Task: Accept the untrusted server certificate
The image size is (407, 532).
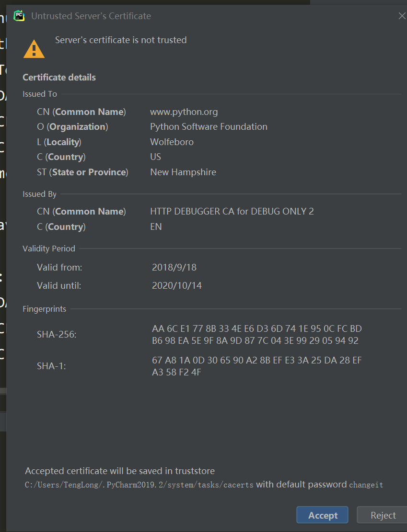Action: (x=322, y=515)
